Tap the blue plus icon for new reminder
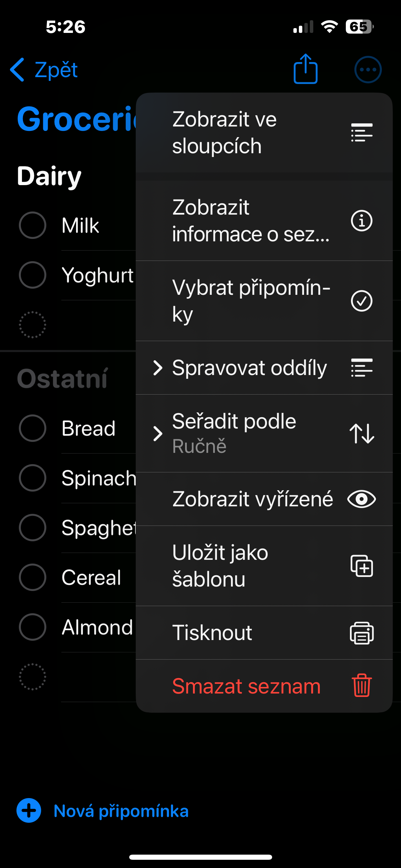This screenshot has width=401, height=868. tap(29, 811)
